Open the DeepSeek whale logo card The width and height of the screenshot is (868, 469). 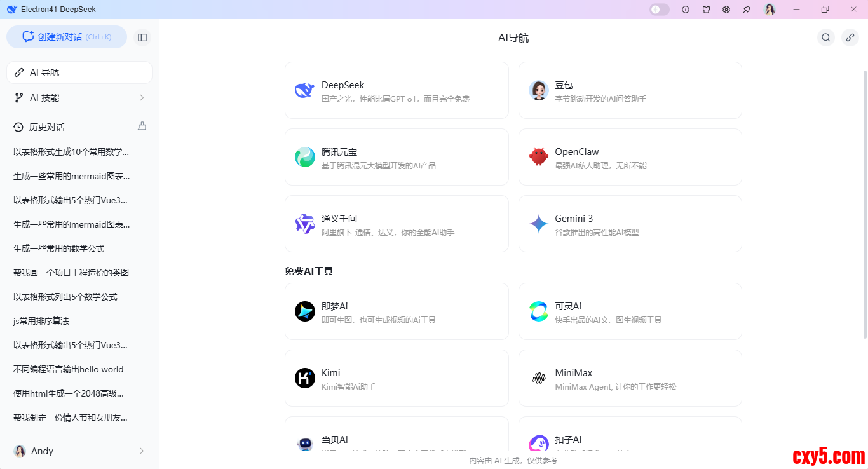pyautogui.click(x=397, y=90)
